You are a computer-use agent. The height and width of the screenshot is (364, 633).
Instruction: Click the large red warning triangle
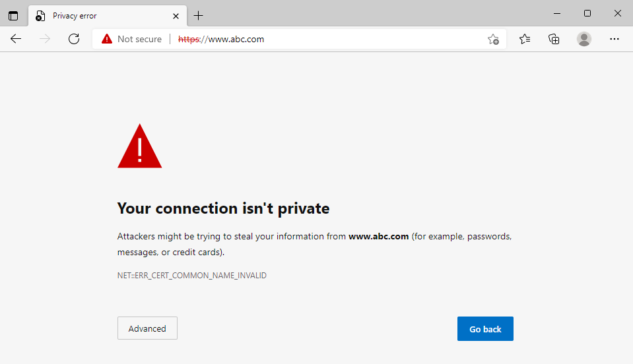click(x=140, y=146)
